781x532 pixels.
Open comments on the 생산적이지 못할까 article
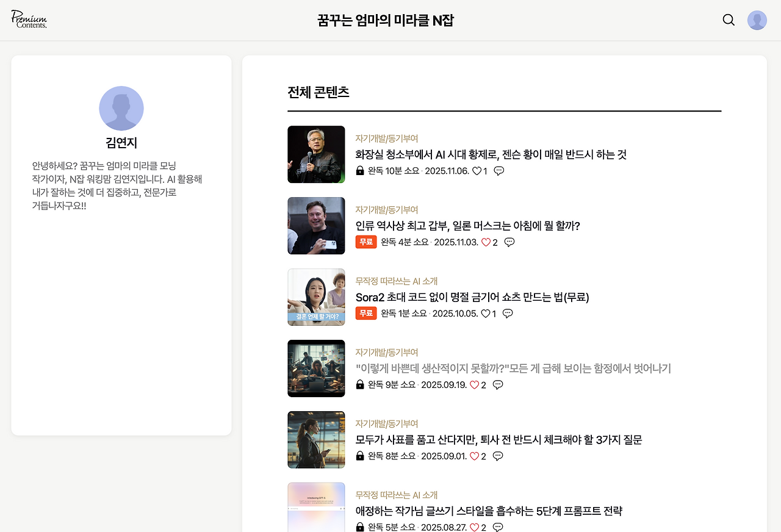coord(498,385)
